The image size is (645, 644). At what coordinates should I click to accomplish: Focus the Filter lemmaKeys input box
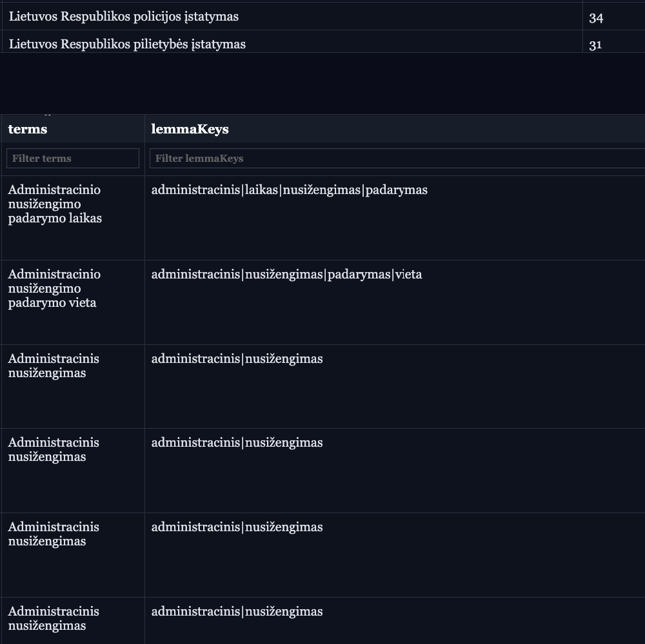pos(396,159)
